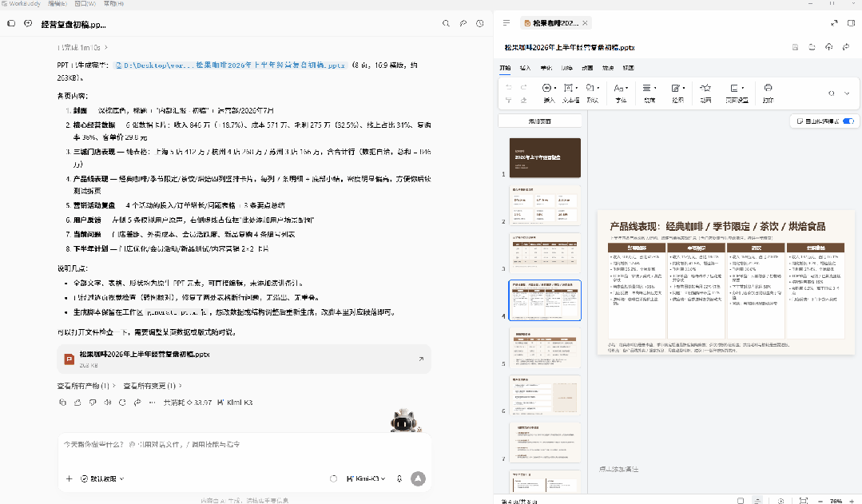This screenshot has height=504, width=862.
Task: Open the preview panel list menu icon
Action: click(x=506, y=23)
